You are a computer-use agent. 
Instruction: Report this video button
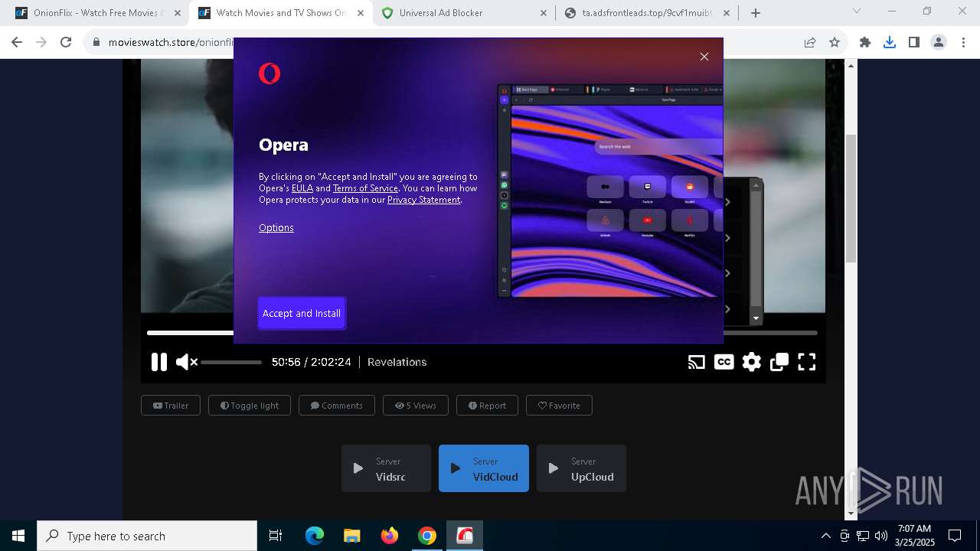pyautogui.click(x=487, y=406)
